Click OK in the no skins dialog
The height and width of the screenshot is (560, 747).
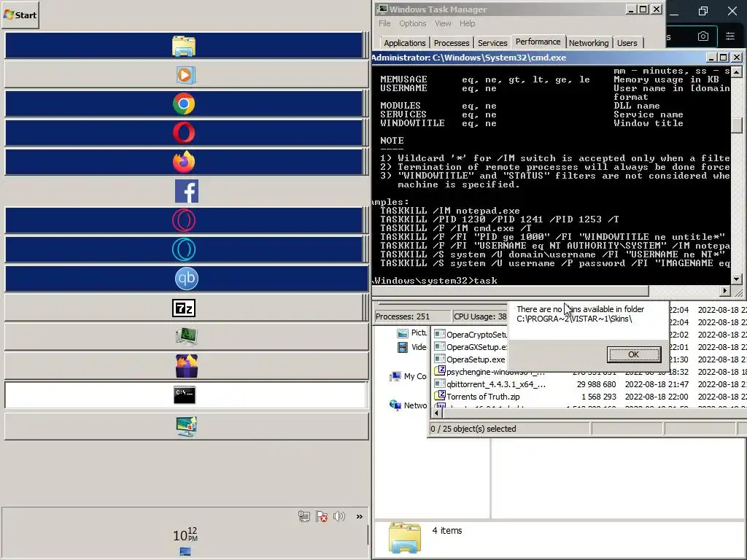634,354
